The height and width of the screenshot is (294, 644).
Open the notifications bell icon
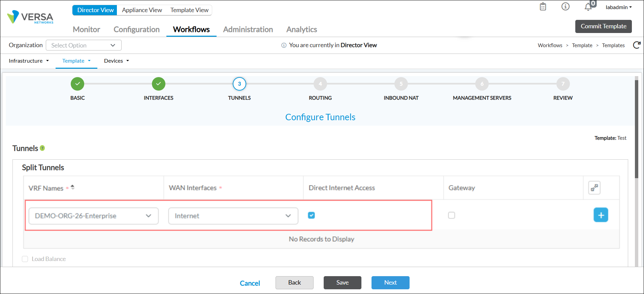pyautogui.click(x=588, y=7)
